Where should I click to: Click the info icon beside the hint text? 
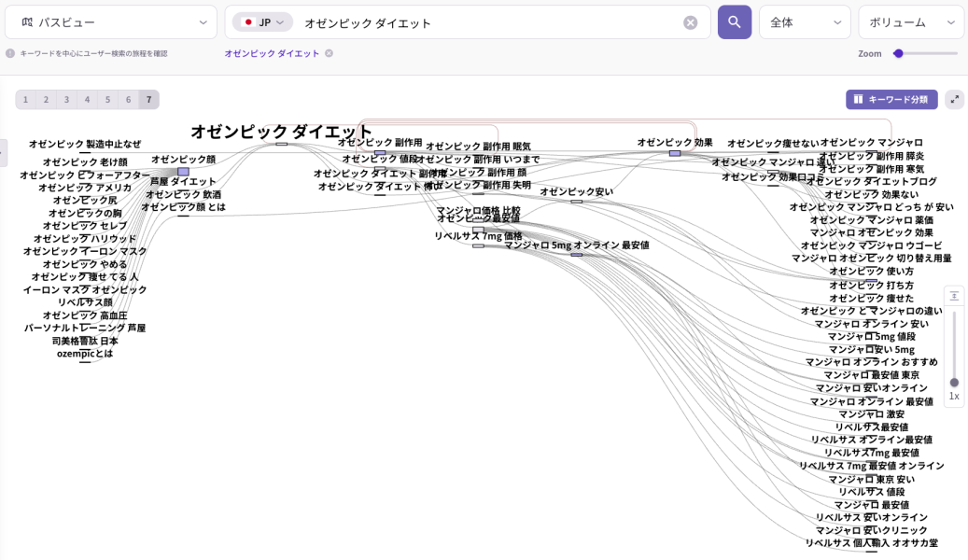9,54
